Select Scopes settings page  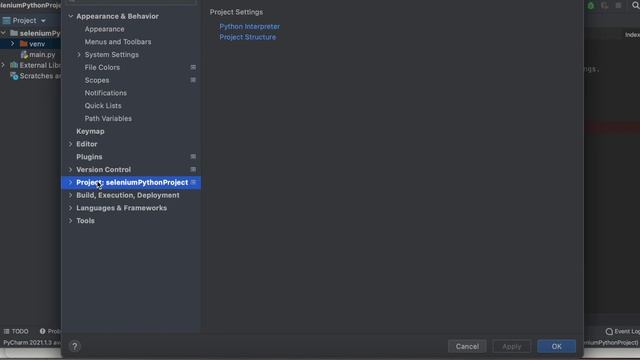[97, 80]
